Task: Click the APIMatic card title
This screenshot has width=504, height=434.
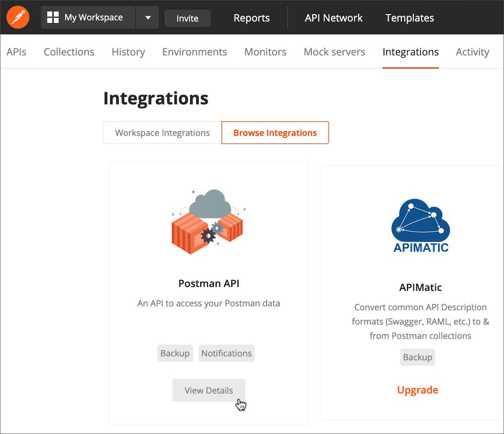Action: coord(421,287)
